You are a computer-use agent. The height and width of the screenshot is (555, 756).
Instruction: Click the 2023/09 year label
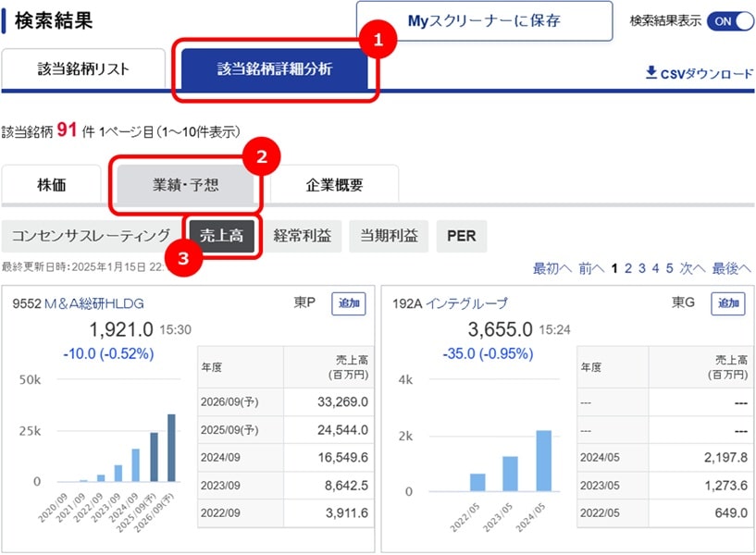click(220, 485)
